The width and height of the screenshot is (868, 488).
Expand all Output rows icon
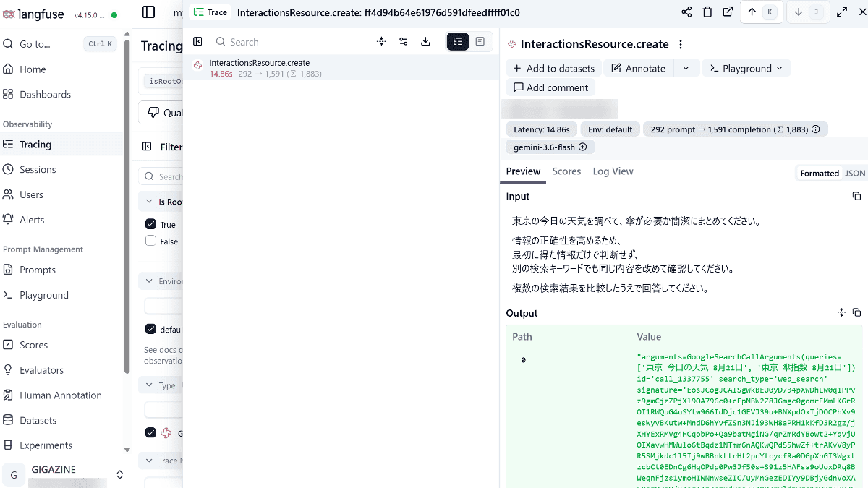click(841, 312)
